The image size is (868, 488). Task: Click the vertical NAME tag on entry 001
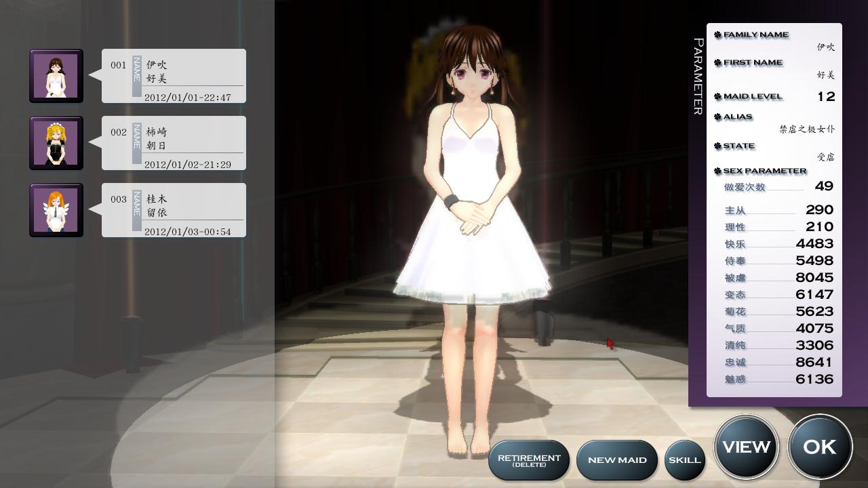tap(137, 76)
